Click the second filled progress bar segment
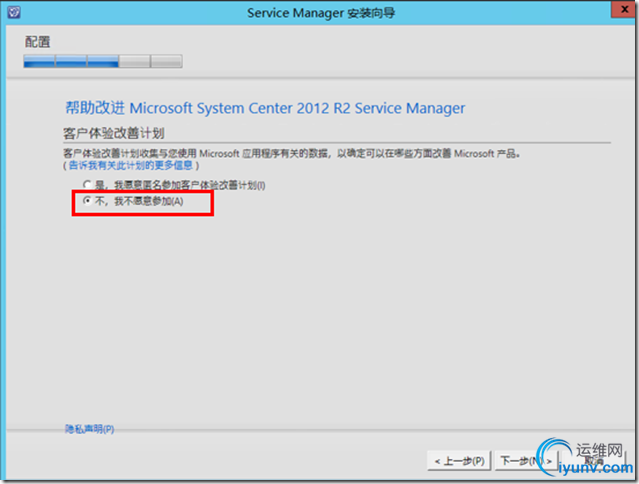639x484 pixels. click(x=71, y=61)
